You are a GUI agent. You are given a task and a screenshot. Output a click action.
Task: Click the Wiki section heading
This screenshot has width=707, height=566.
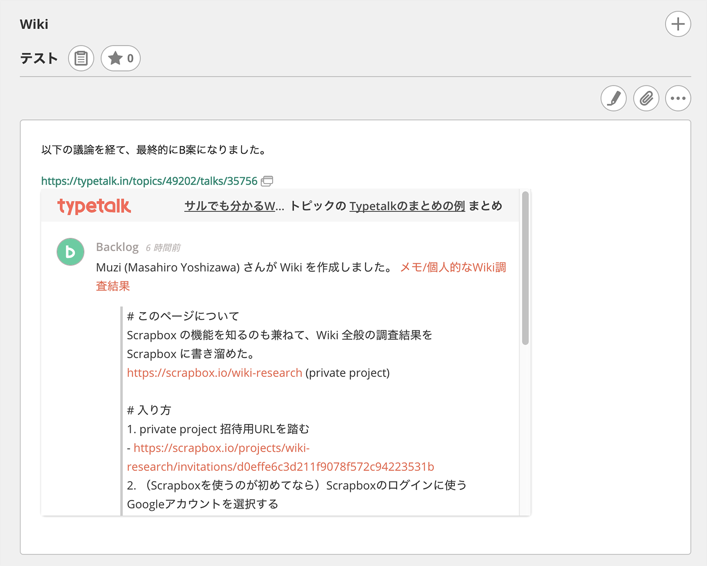pos(34,24)
